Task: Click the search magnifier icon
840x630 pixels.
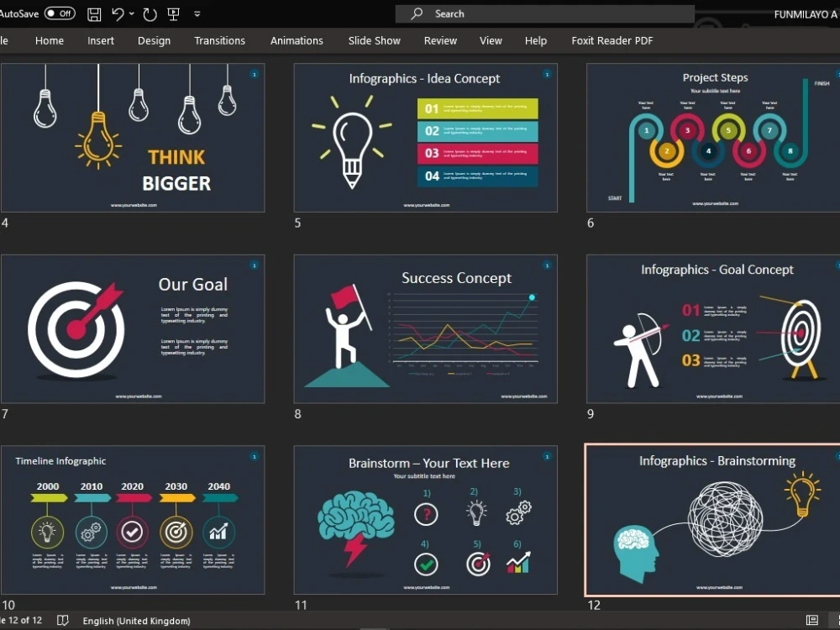Action: click(x=417, y=14)
